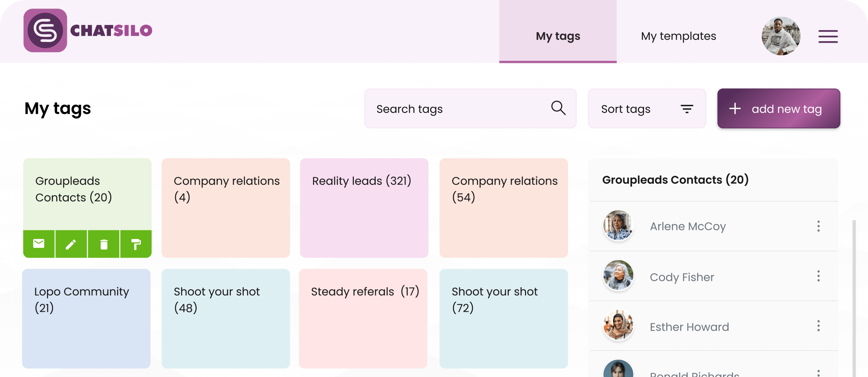Select the My tags tab
Screen dimensions: 868x377
558,36
